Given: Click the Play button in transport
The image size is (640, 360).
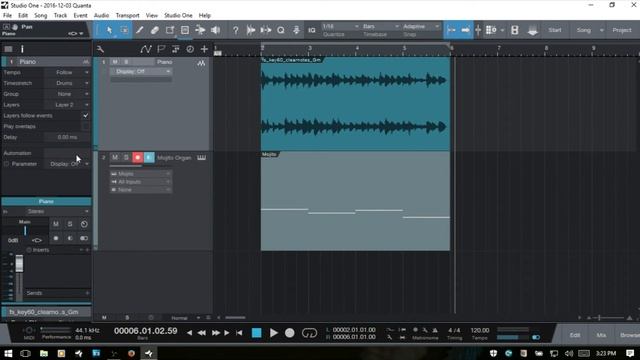Looking at the screenshot, I should (x=273, y=333).
